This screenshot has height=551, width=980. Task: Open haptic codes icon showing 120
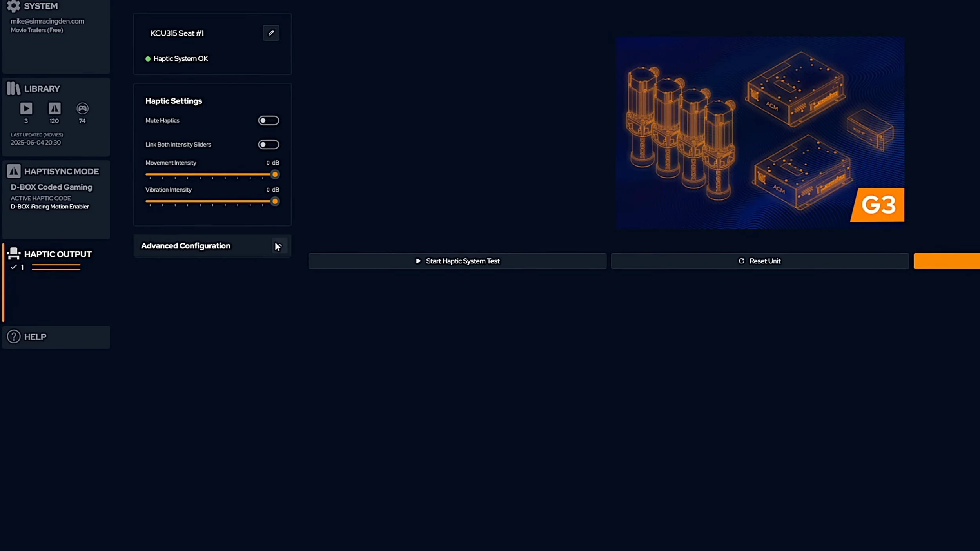coord(54,108)
